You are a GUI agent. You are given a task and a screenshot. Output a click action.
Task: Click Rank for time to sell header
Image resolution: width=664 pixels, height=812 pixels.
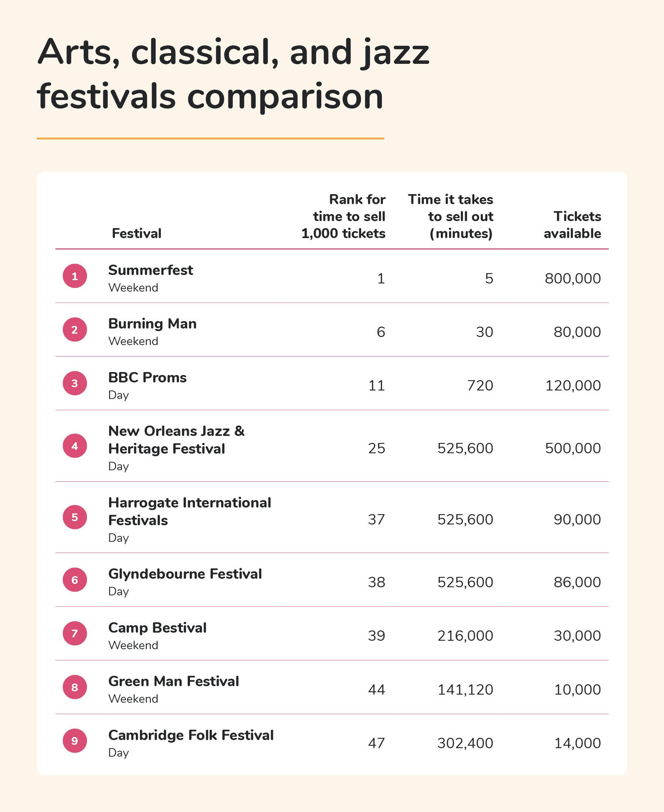(x=343, y=216)
